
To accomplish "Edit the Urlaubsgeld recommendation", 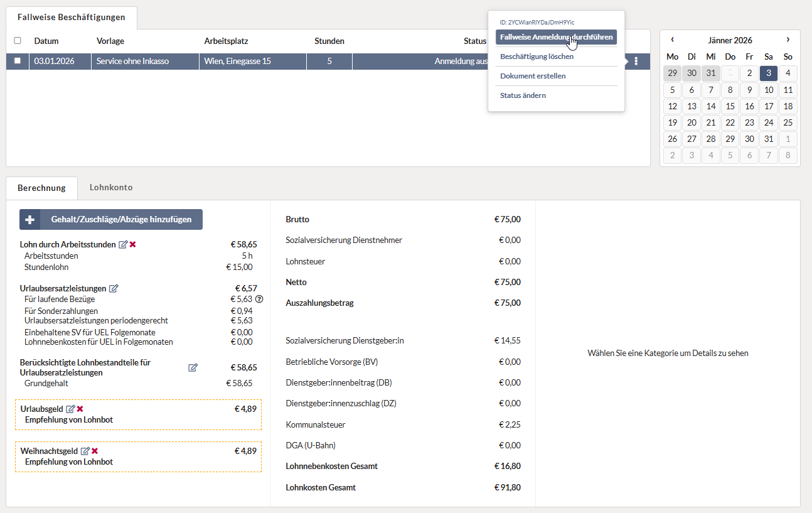I will coord(70,409).
